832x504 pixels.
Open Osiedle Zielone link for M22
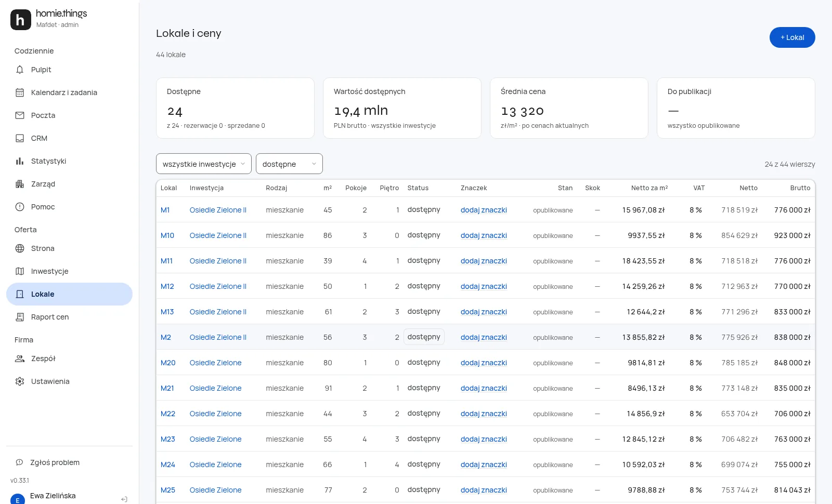[x=215, y=414]
